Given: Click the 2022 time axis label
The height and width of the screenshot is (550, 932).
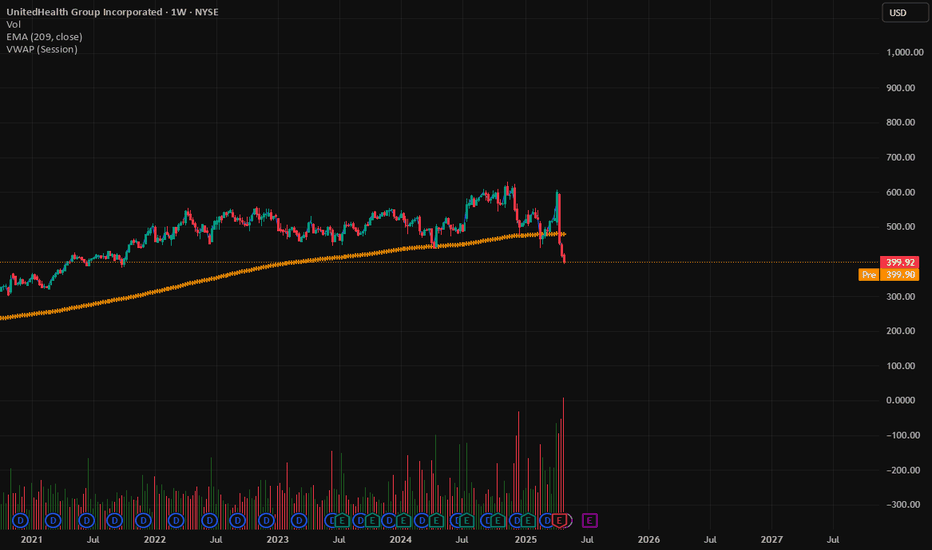Looking at the screenshot, I should (x=155, y=539).
